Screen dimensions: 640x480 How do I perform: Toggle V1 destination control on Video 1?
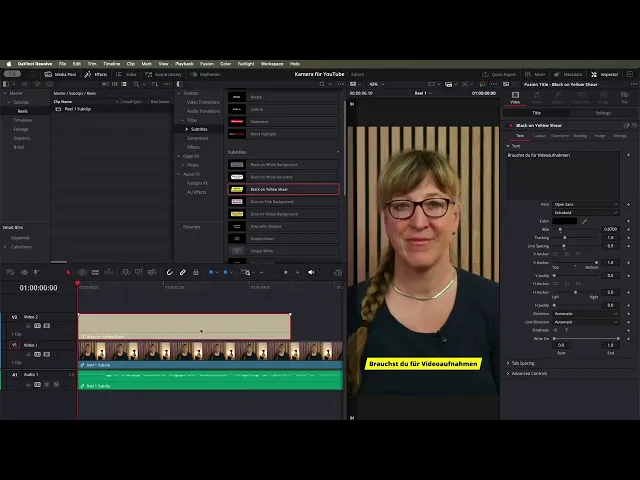click(14, 345)
